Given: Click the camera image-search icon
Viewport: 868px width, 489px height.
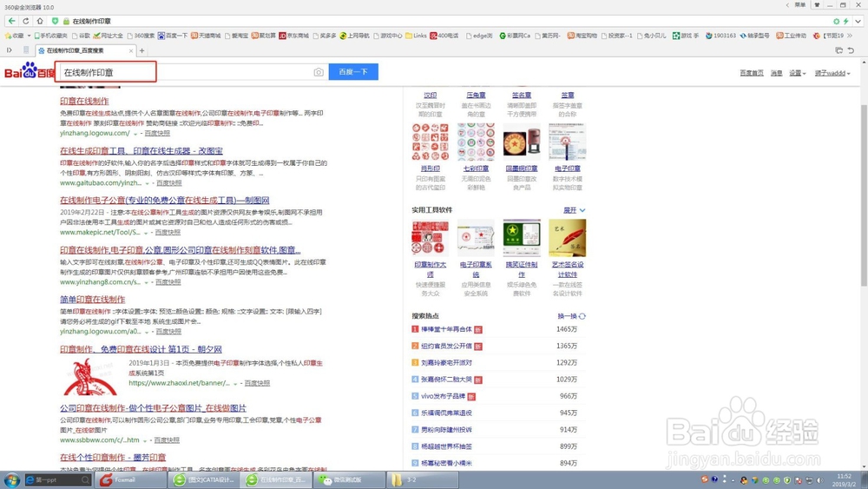Looking at the screenshot, I should coord(319,72).
